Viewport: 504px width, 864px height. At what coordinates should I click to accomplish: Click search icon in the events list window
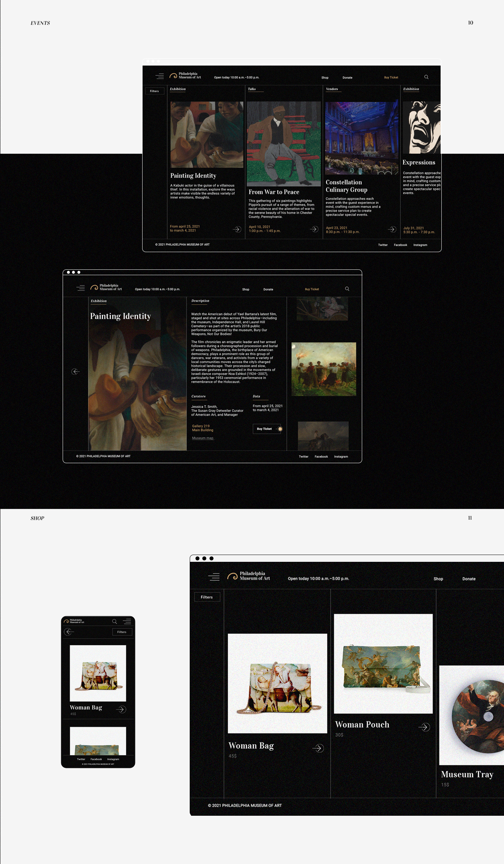tap(426, 77)
